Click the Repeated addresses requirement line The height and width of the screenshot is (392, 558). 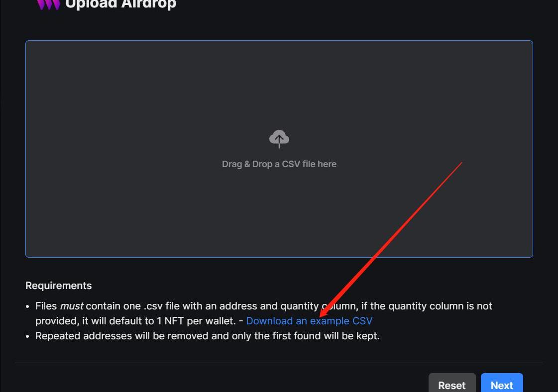pos(208,336)
